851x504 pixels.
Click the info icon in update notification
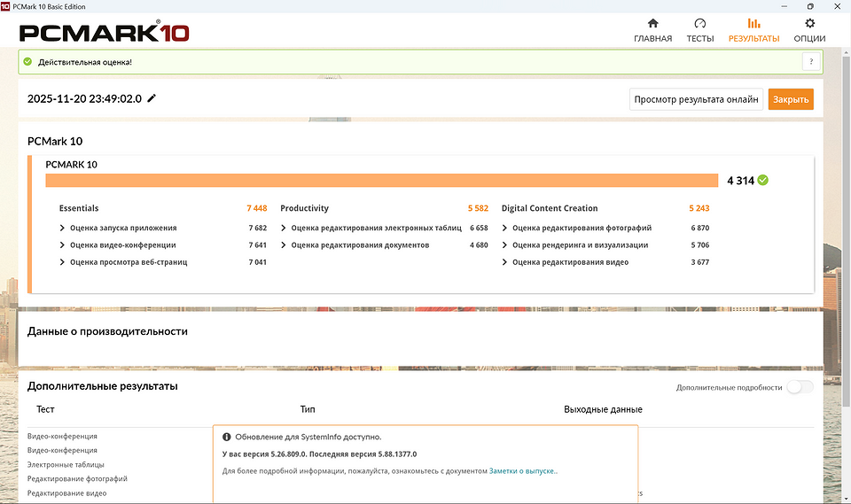(x=227, y=437)
